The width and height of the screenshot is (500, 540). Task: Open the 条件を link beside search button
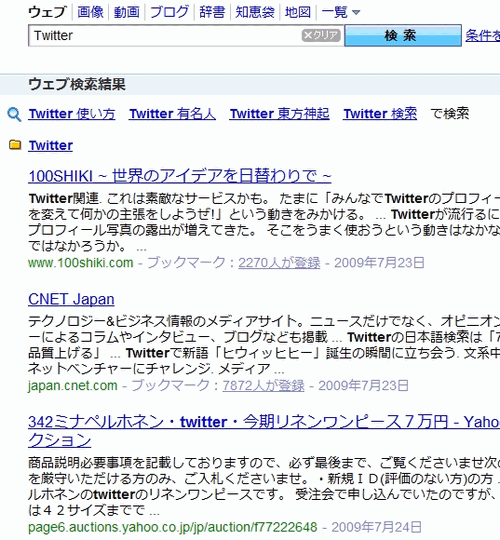[x=482, y=35]
